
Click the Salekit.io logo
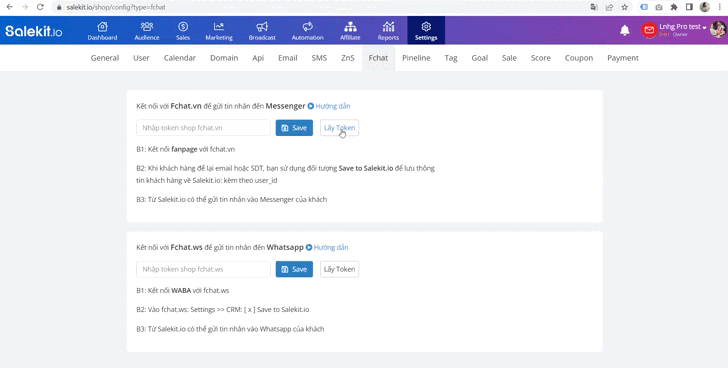click(x=33, y=31)
